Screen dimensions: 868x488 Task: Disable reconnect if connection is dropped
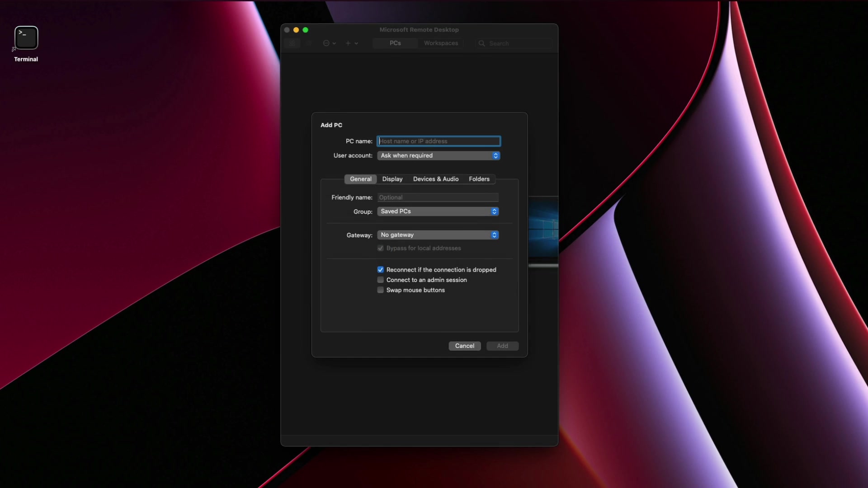(x=381, y=270)
